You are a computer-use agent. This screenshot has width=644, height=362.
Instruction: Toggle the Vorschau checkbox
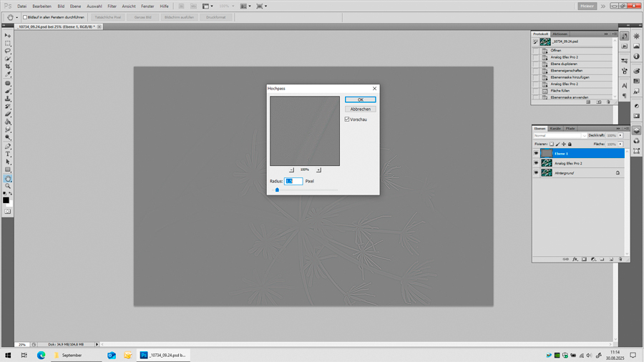347,119
